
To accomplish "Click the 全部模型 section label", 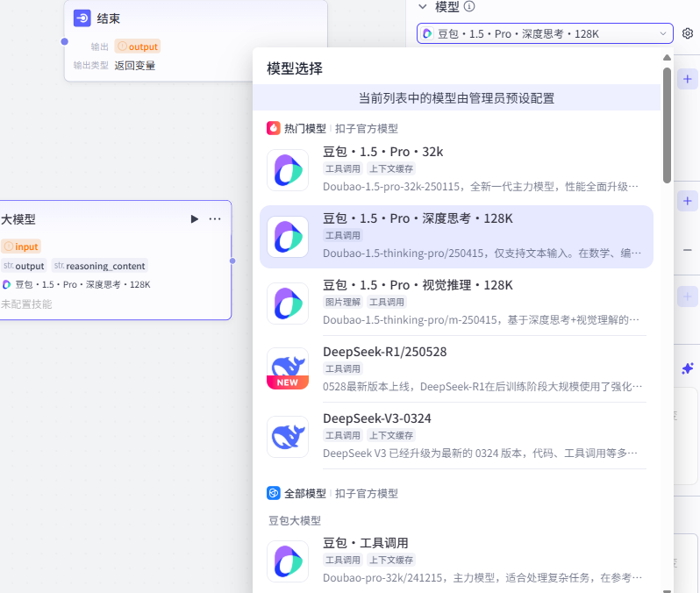I will pos(305,493).
